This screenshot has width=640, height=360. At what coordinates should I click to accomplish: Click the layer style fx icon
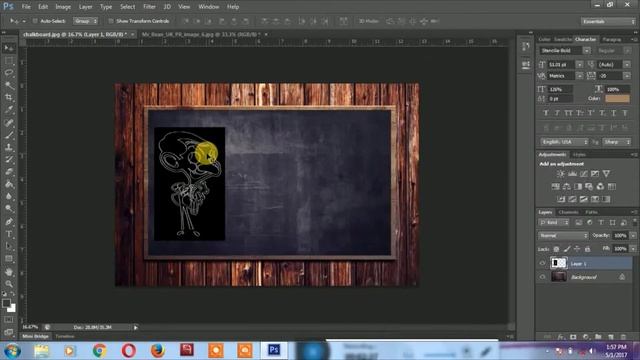coord(561,337)
